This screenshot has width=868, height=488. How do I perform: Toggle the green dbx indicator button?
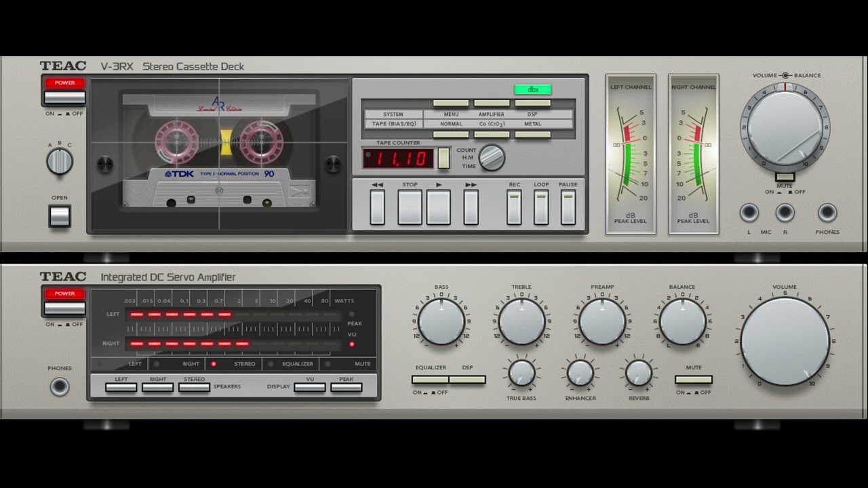532,89
